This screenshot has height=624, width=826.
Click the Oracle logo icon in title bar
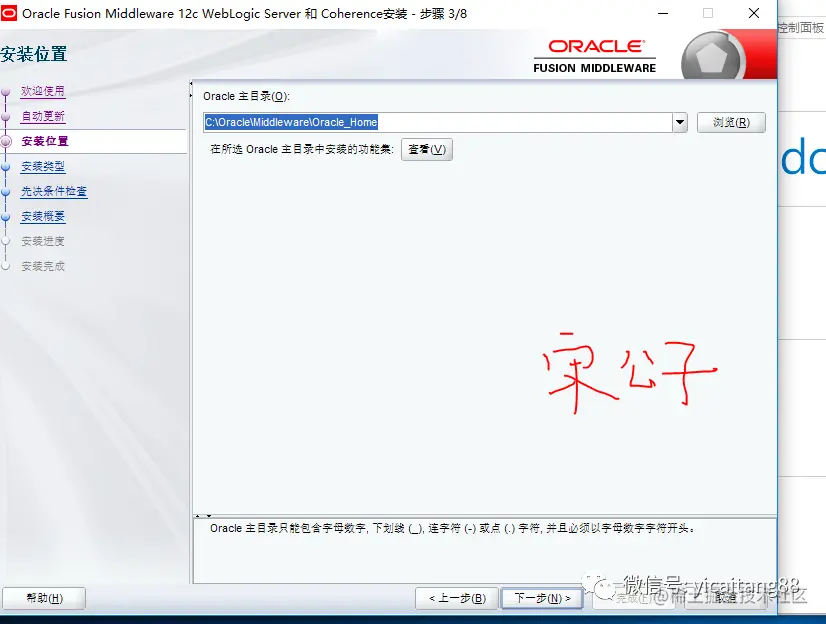point(8,13)
